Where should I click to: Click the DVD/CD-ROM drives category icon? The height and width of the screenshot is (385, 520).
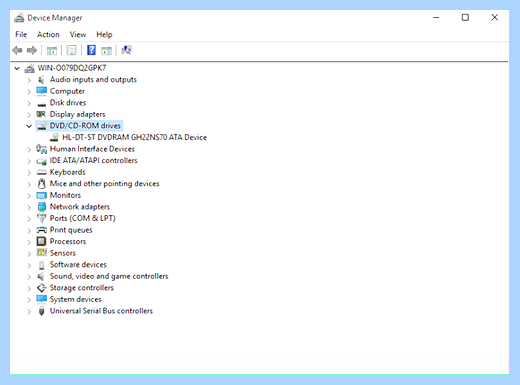pyautogui.click(x=42, y=126)
